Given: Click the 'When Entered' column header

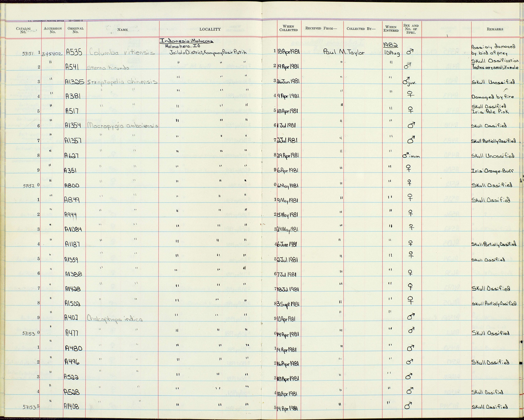Looking at the screenshot, I should (391, 29).
